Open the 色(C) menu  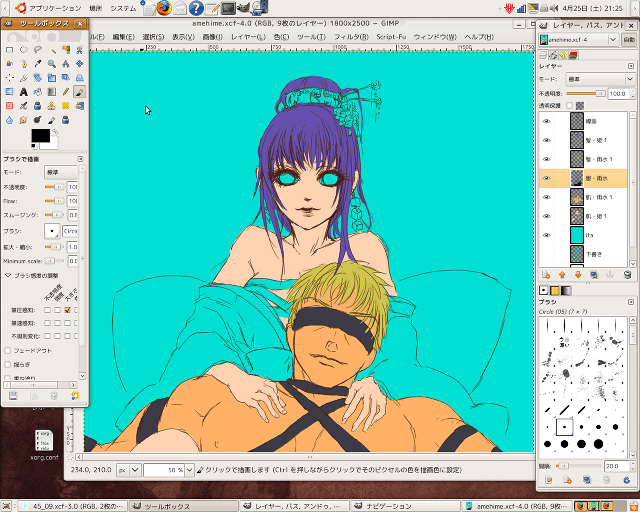(x=281, y=37)
